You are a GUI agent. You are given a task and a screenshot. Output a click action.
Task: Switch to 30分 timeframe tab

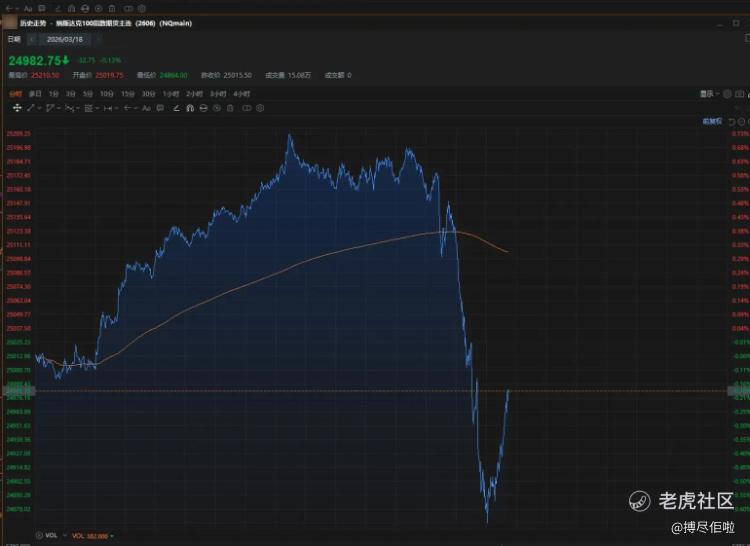pyautogui.click(x=148, y=94)
